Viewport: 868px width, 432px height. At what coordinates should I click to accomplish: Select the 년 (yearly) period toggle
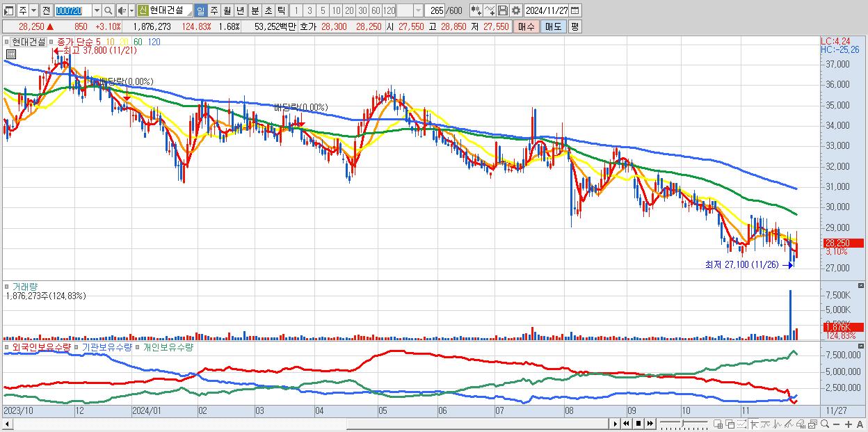tap(240, 10)
